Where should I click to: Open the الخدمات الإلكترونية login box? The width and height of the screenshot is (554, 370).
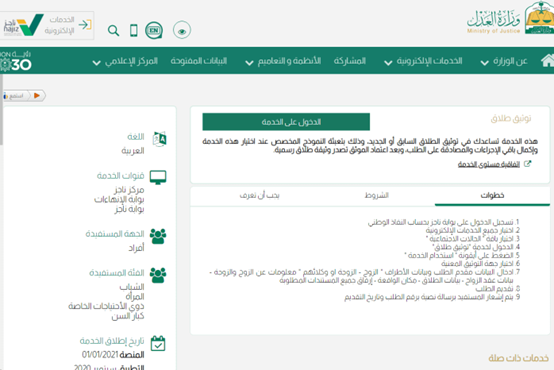pos(46,25)
